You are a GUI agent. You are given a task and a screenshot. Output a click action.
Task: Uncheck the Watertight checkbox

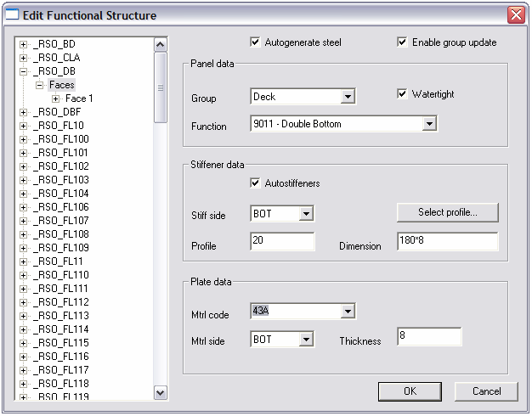click(x=402, y=94)
